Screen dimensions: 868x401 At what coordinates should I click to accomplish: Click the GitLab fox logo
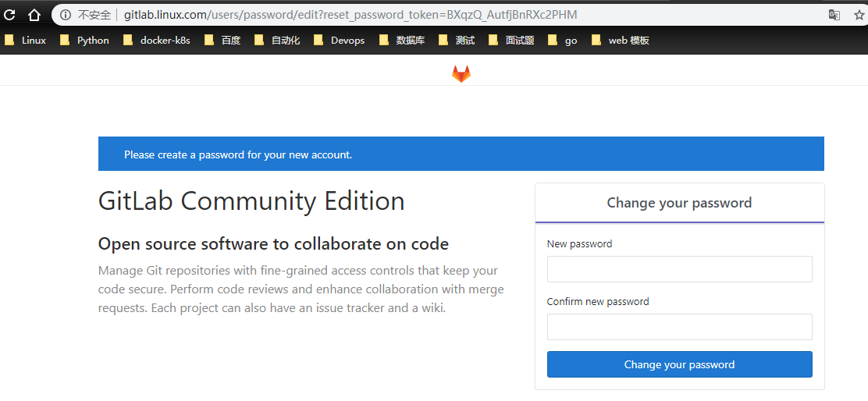[461, 74]
